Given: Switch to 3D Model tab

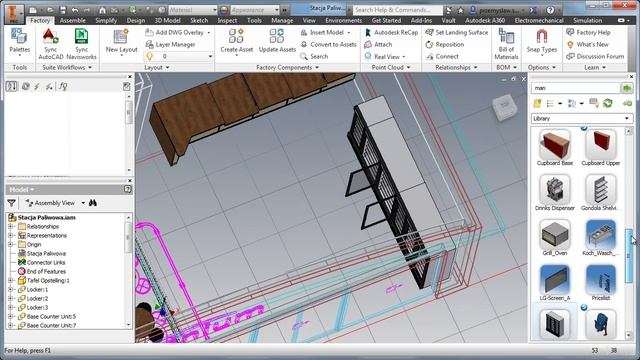Looking at the screenshot, I should (167, 20).
